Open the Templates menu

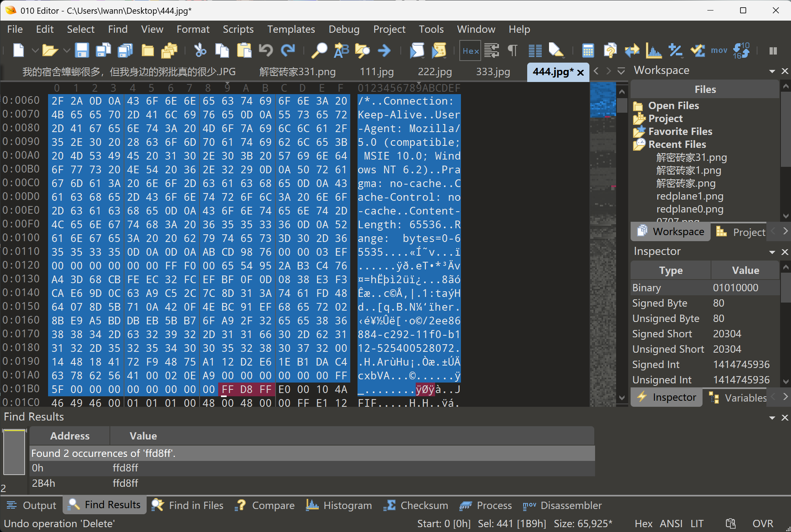[x=291, y=29]
